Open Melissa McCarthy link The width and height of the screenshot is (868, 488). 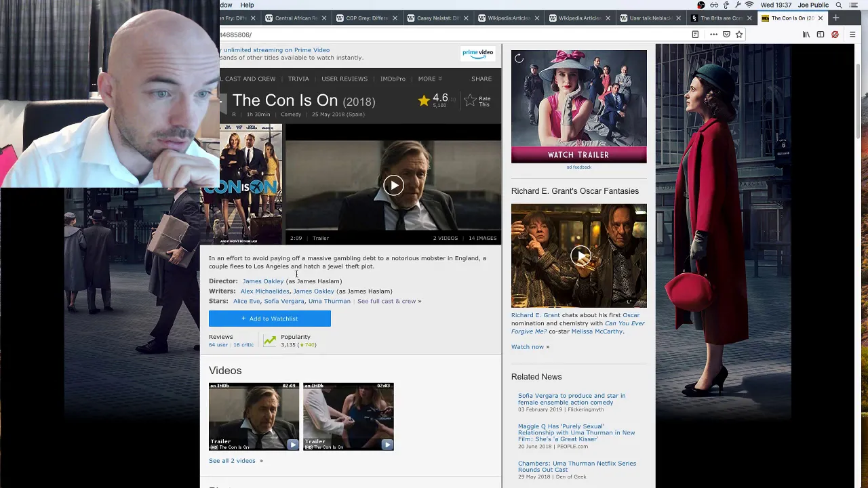[597, 331]
